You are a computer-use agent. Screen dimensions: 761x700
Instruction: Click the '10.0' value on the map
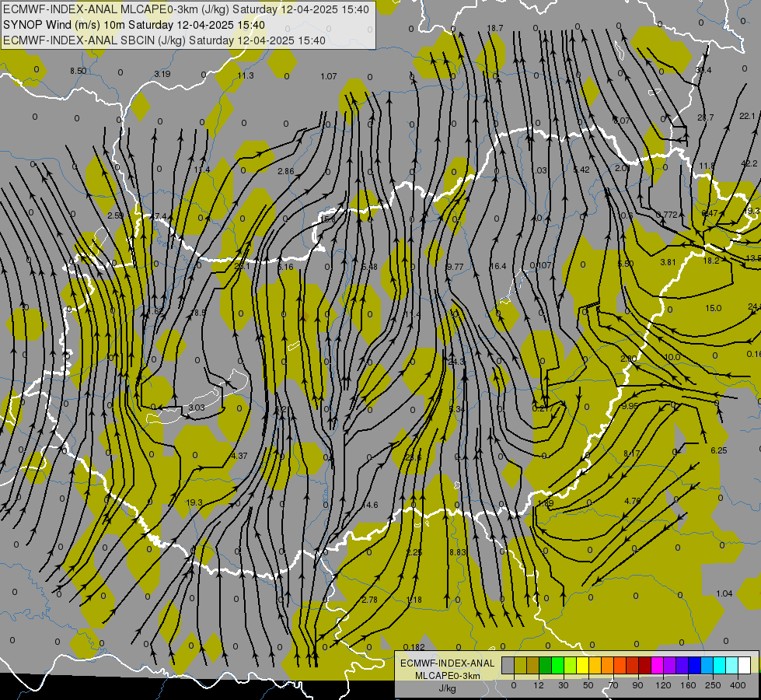[672, 357]
